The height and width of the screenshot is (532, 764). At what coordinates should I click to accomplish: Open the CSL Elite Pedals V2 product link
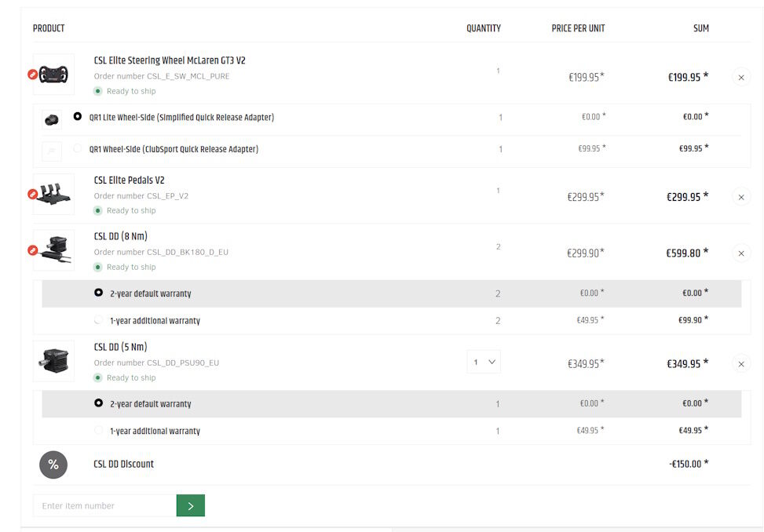(x=129, y=180)
